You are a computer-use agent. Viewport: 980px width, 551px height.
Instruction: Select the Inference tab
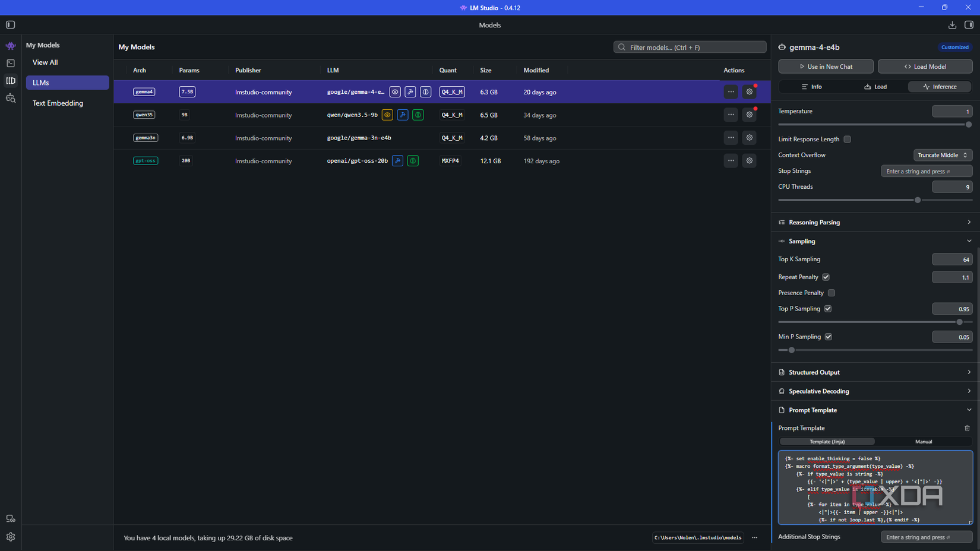[x=940, y=87]
